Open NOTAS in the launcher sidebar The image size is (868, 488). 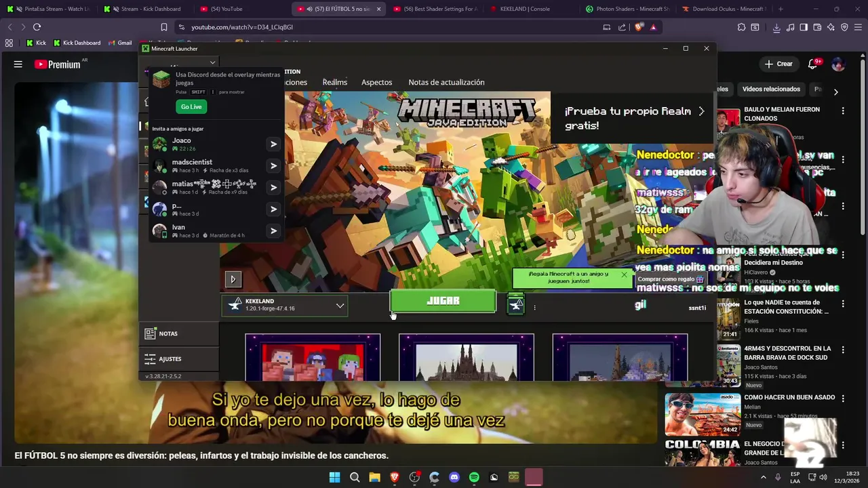coord(179,333)
